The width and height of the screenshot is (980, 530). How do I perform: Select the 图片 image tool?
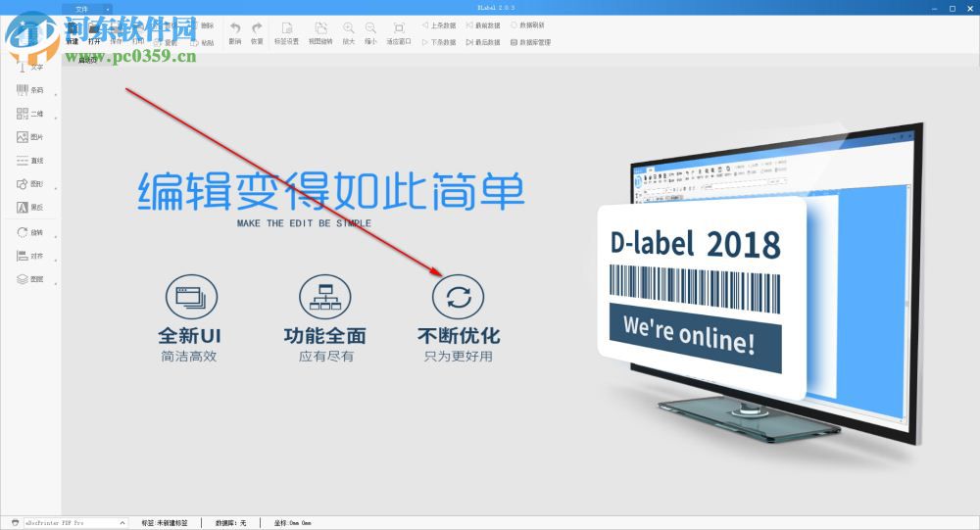click(x=30, y=137)
